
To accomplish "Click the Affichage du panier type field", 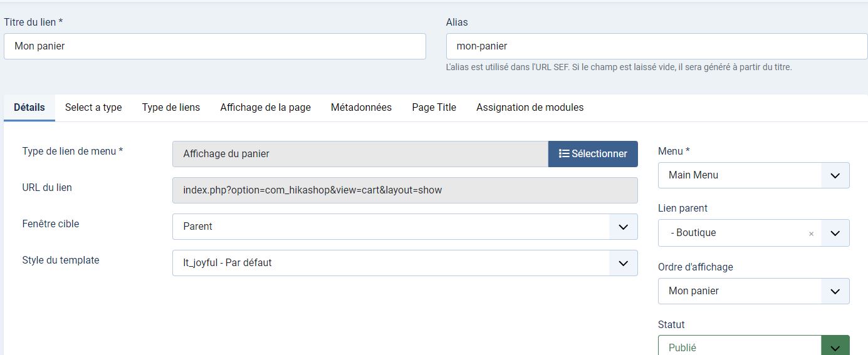I will pyautogui.click(x=360, y=154).
